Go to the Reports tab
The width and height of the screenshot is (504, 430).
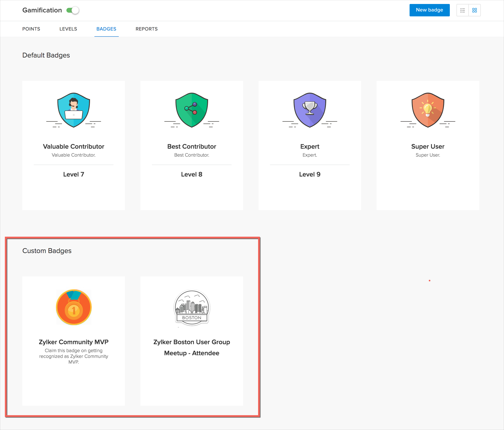tap(146, 29)
